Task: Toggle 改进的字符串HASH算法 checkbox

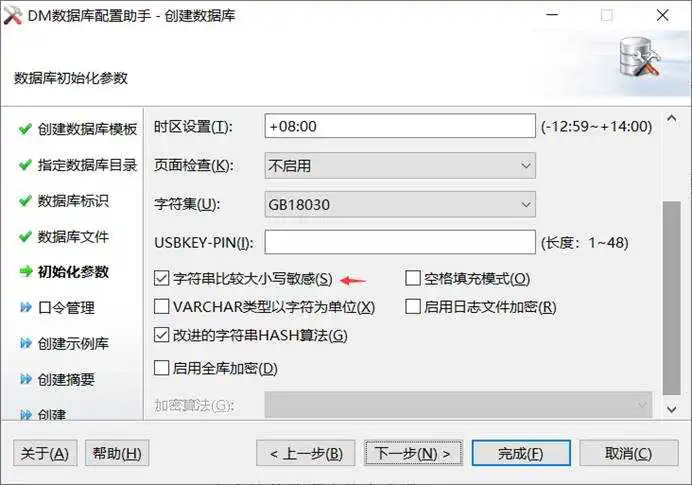Action: 162,335
